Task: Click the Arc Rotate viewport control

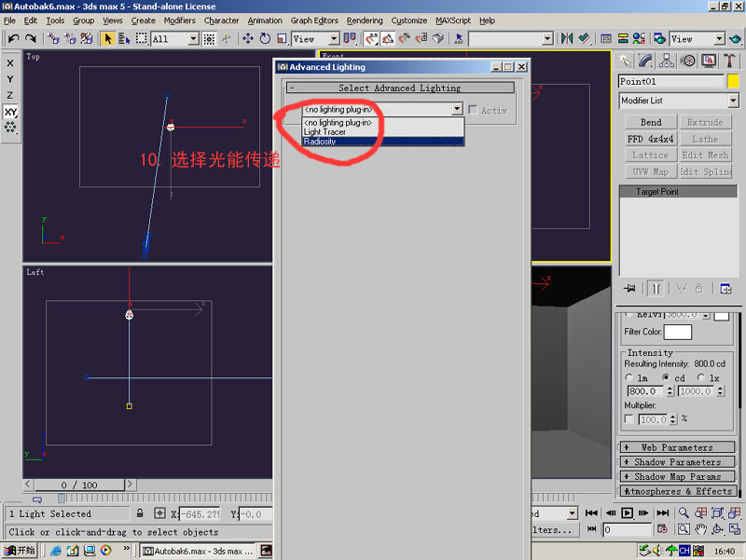Action: coord(717,529)
